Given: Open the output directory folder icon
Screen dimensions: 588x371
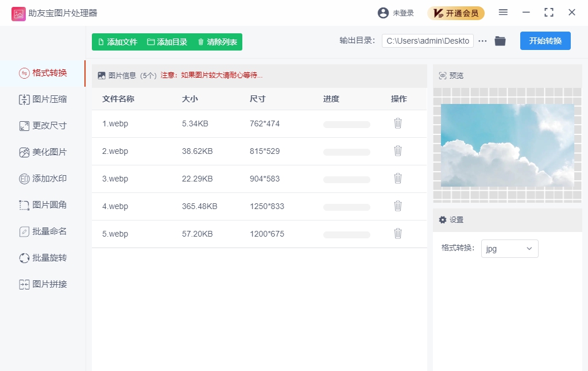Looking at the screenshot, I should click(x=500, y=41).
